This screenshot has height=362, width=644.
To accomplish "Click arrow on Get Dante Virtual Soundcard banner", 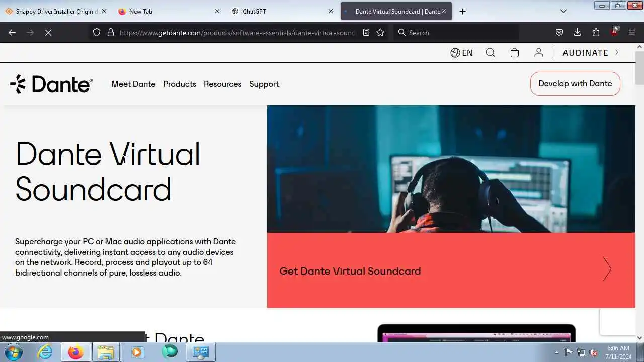I will pyautogui.click(x=607, y=269).
